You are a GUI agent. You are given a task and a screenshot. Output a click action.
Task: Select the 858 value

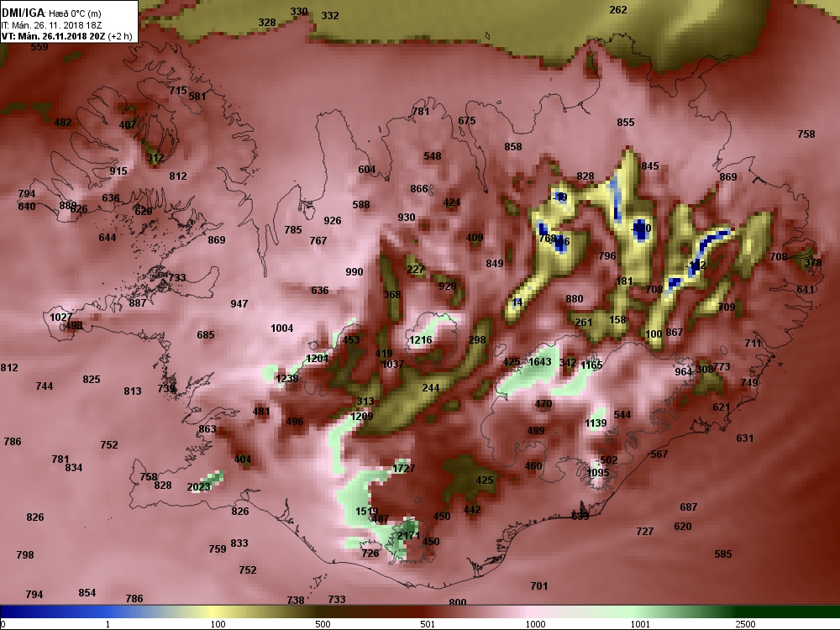(512, 147)
